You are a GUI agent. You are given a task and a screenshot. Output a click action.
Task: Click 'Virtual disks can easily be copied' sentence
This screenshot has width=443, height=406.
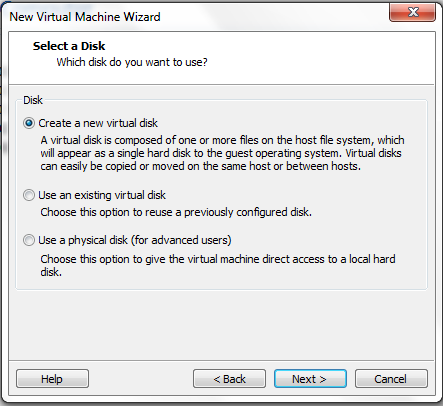tap(221, 160)
